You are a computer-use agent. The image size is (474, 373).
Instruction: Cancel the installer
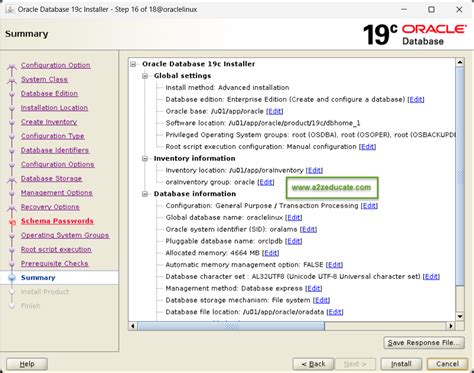click(x=447, y=364)
